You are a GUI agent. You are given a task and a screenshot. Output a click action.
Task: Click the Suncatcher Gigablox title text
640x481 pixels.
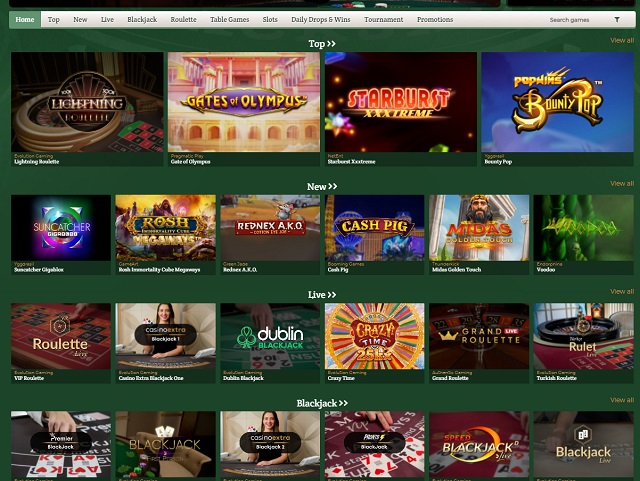pyautogui.click(x=39, y=270)
